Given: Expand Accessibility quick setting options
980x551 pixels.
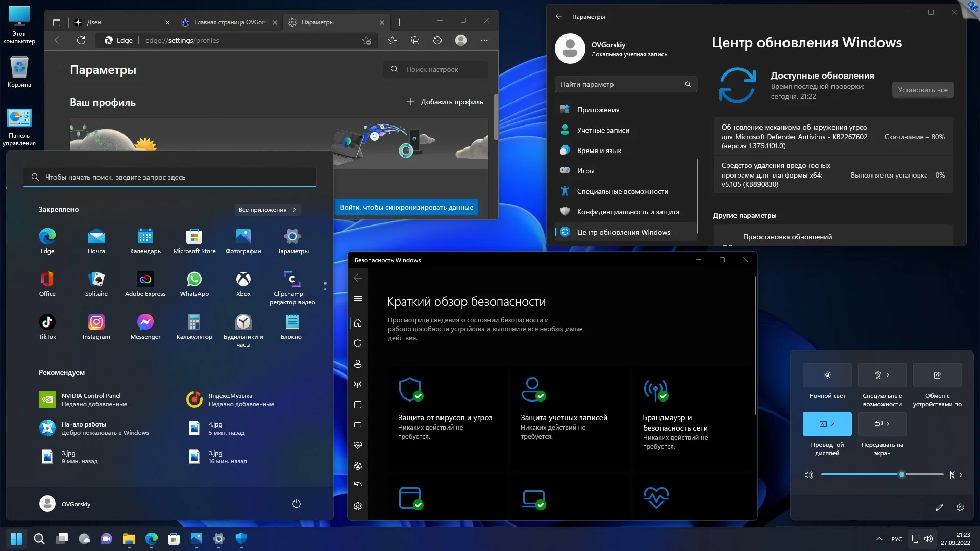Looking at the screenshot, I should [888, 375].
